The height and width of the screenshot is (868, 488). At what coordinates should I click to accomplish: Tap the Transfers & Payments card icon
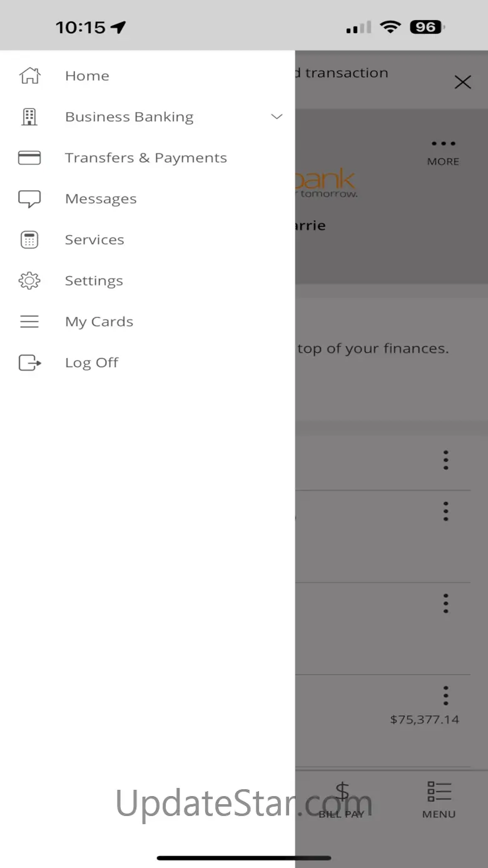coord(29,158)
